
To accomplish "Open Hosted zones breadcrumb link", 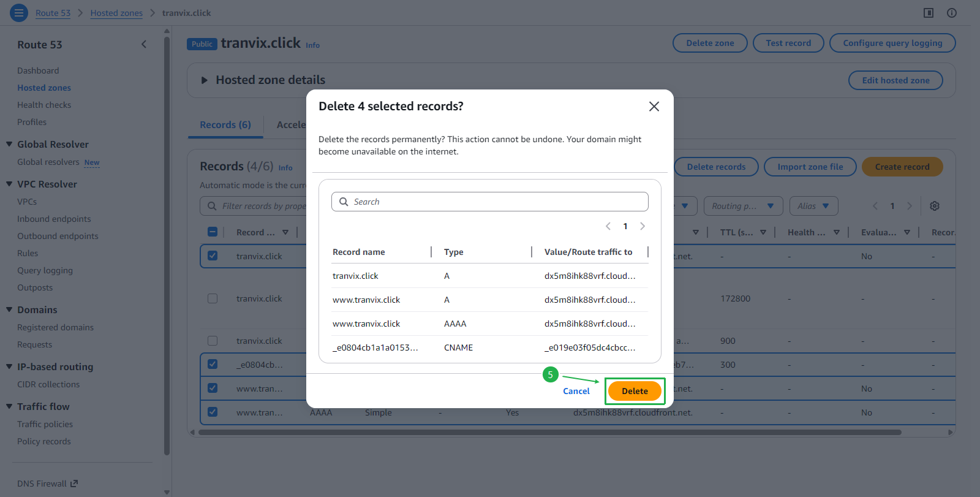I will (x=116, y=13).
